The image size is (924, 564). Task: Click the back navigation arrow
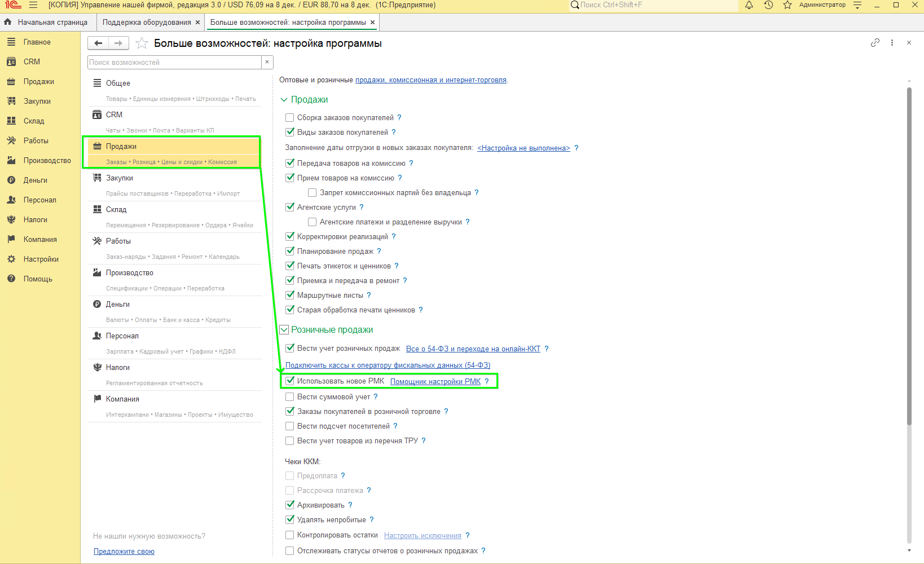98,43
